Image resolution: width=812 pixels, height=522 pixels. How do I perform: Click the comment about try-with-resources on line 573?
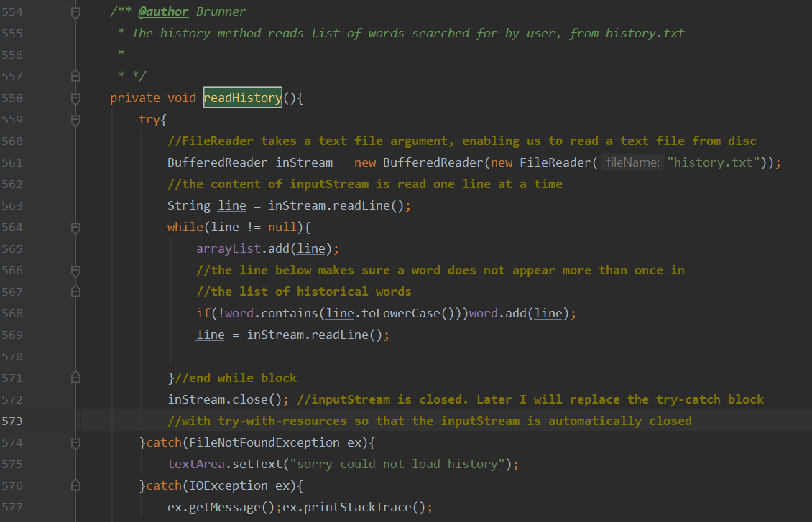[x=430, y=421]
